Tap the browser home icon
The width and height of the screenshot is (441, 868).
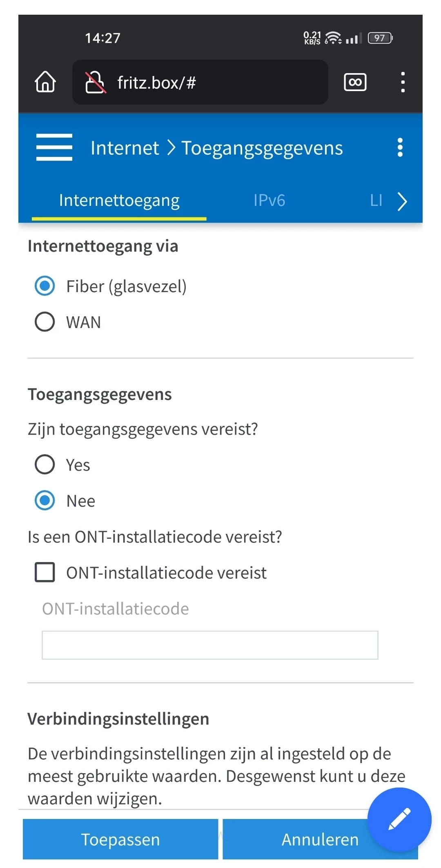pyautogui.click(x=45, y=82)
